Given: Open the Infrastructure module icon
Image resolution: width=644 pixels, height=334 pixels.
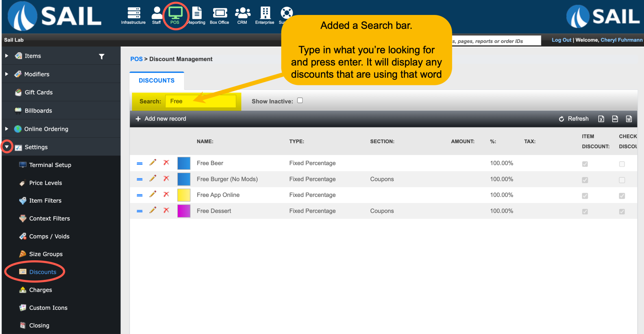Looking at the screenshot, I should coord(133,15).
